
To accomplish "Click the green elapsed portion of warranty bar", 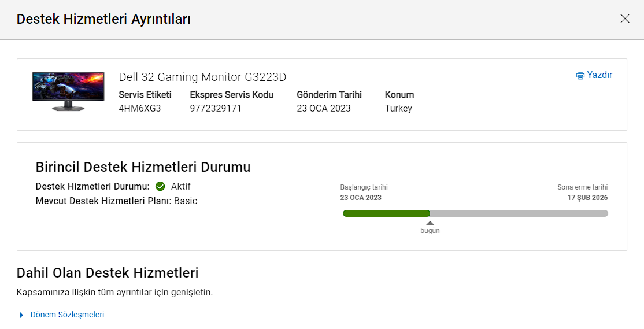I will tap(386, 213).
